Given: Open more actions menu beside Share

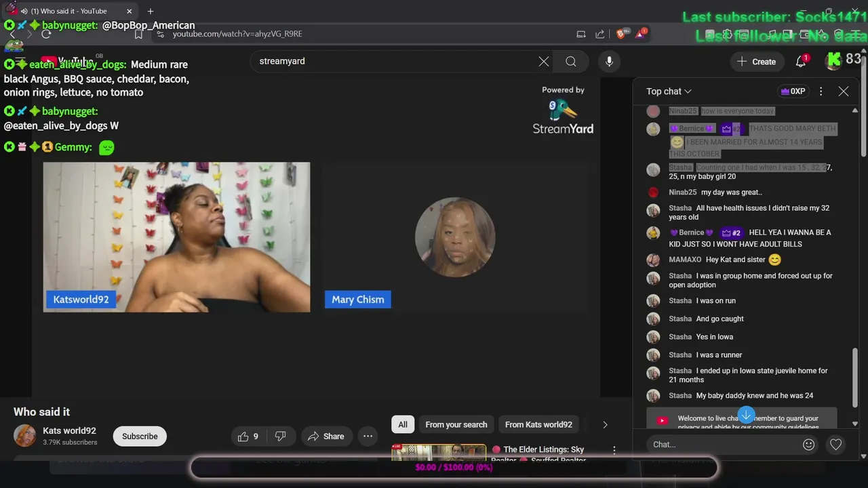Looking at the screenshot, I should (368, 436).
